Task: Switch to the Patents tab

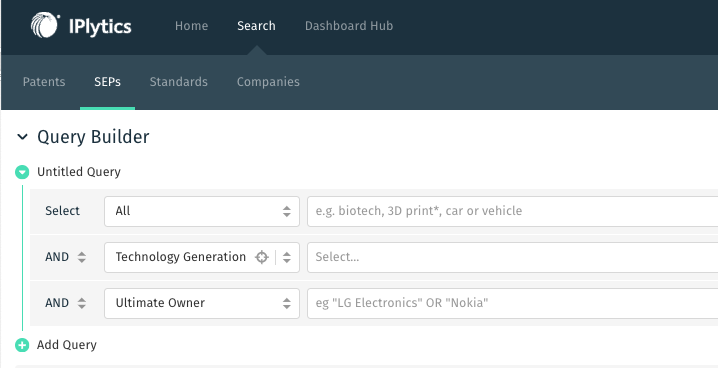Action: [44, 82]
